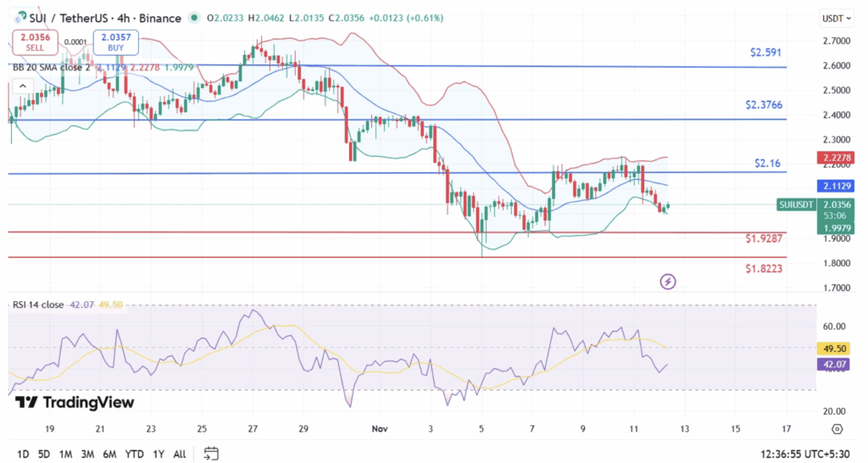
Task: Select the BB 20 SMA indicator legend
Action: point(51,69)
